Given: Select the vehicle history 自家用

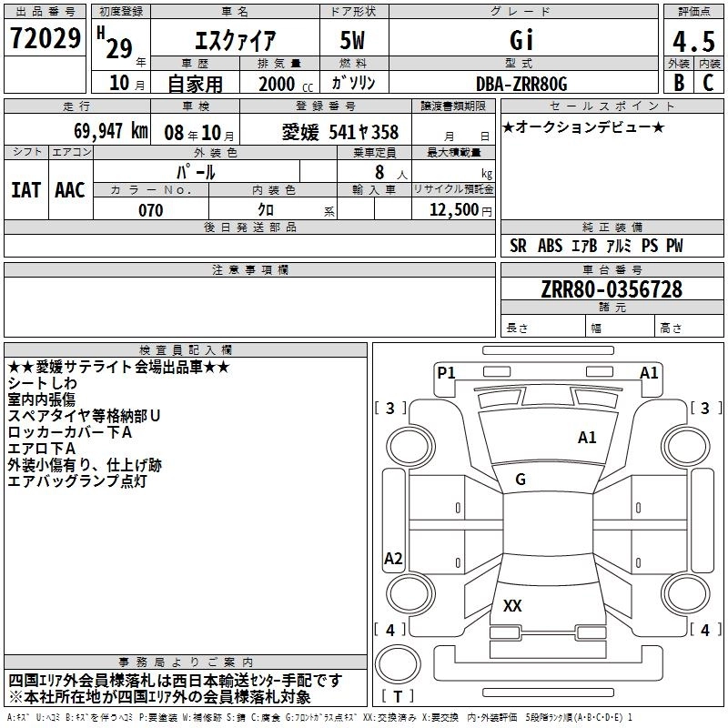Looking at the screenshot, I should [x=195, y=84].
